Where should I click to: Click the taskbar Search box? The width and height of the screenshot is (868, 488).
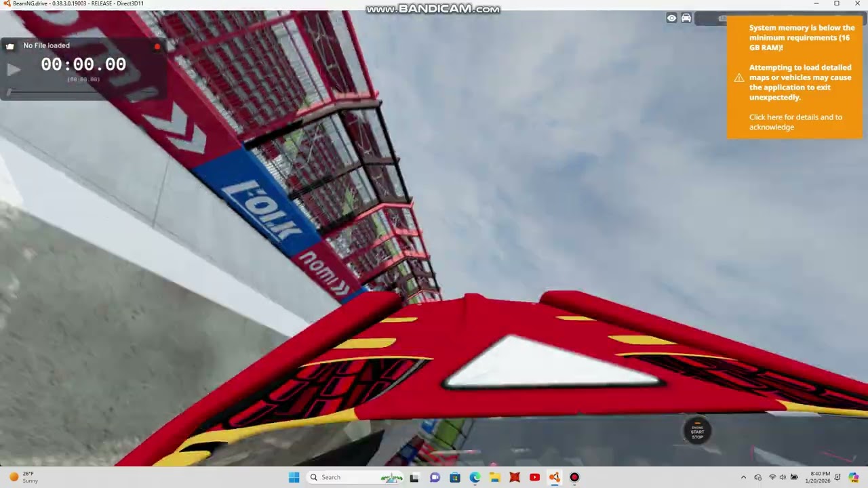pos(355,477)
